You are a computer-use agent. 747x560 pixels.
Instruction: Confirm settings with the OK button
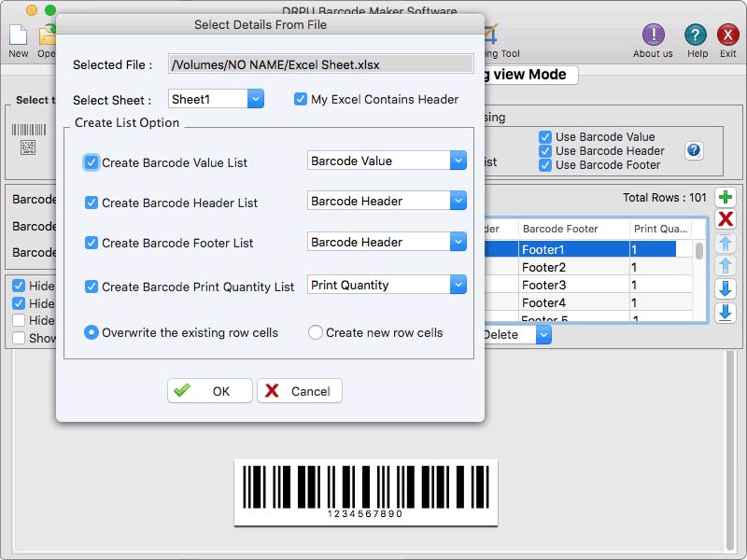click(x=209, y=390)
